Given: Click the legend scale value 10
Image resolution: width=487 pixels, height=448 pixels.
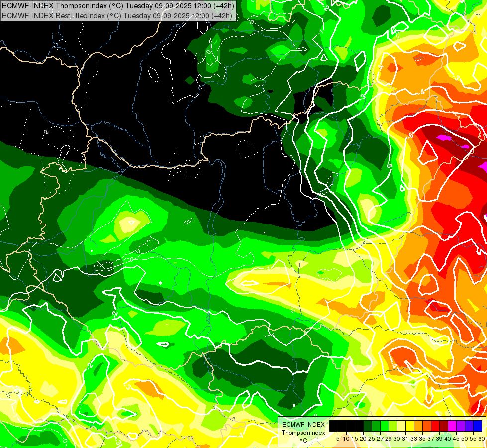Looking at the screenshot, I should [346, 439].
